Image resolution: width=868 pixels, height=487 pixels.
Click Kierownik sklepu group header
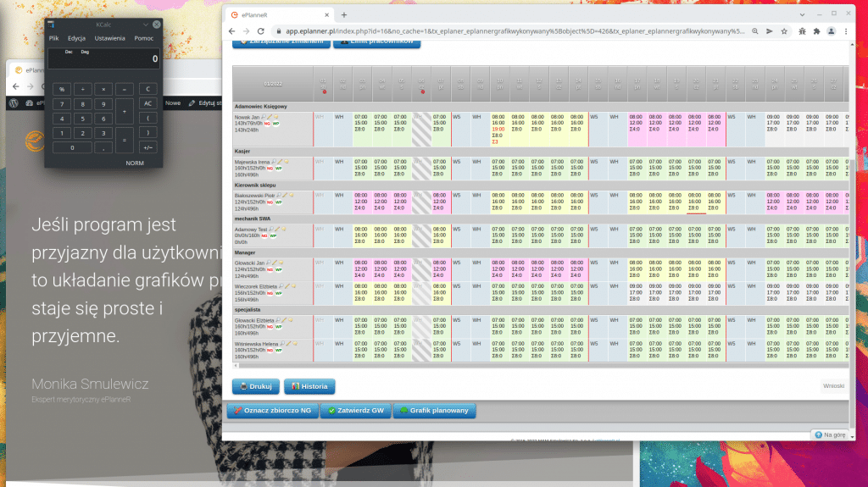coord(254,185)
